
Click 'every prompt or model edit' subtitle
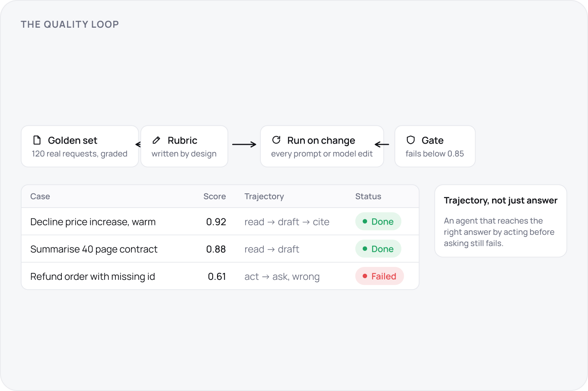click(322, 154)
